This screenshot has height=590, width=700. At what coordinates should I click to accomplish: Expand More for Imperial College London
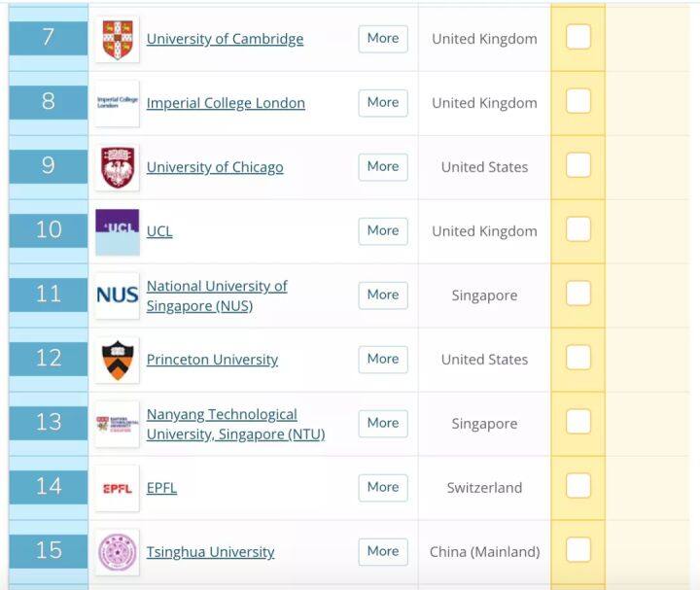pos(383,103)
